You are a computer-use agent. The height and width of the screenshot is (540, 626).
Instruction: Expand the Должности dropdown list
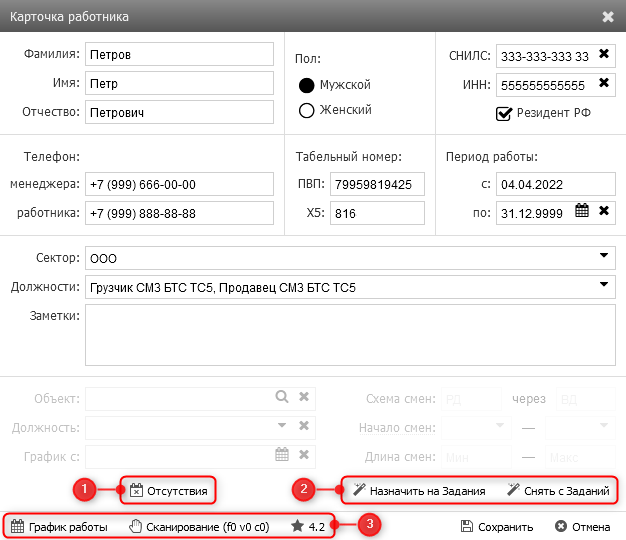pyautogui.click(x=604, y=286)
